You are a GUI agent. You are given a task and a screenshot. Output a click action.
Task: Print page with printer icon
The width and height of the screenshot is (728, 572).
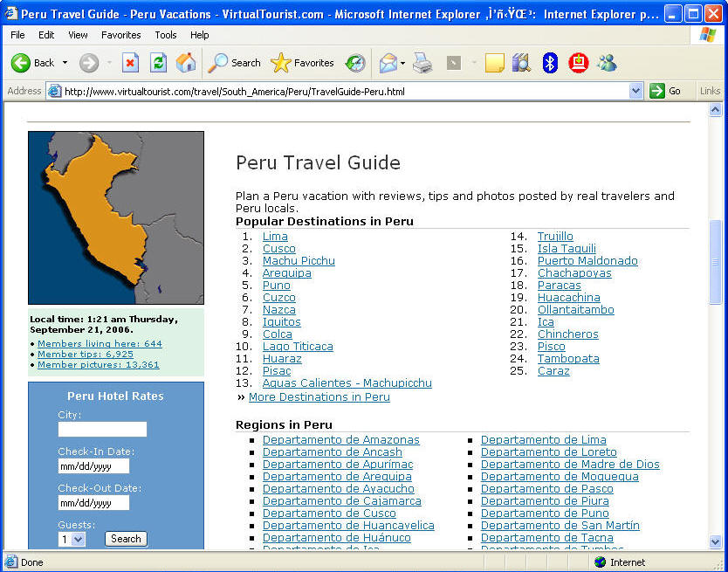422,63
